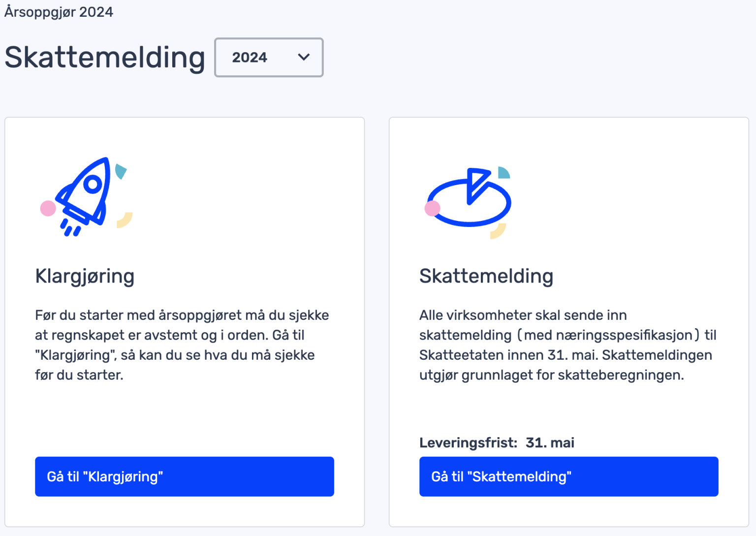
Task: Click the pie chart icon
Action: (469, 197)
